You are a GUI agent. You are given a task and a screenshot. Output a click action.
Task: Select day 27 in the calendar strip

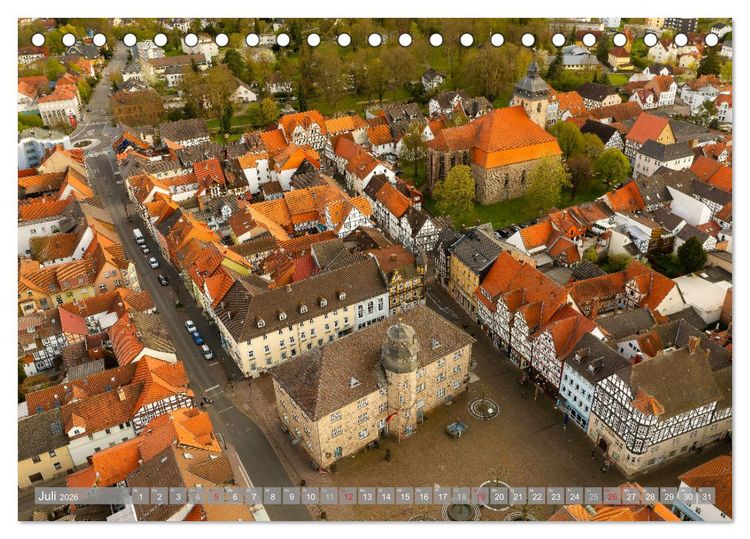point(631,496)
